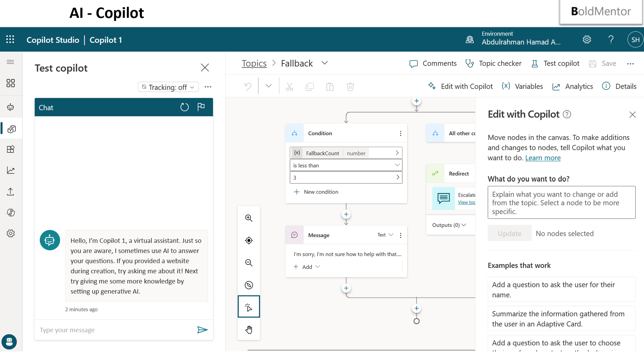
Task: Activate the select pointer tool
Action: point(249,307)
